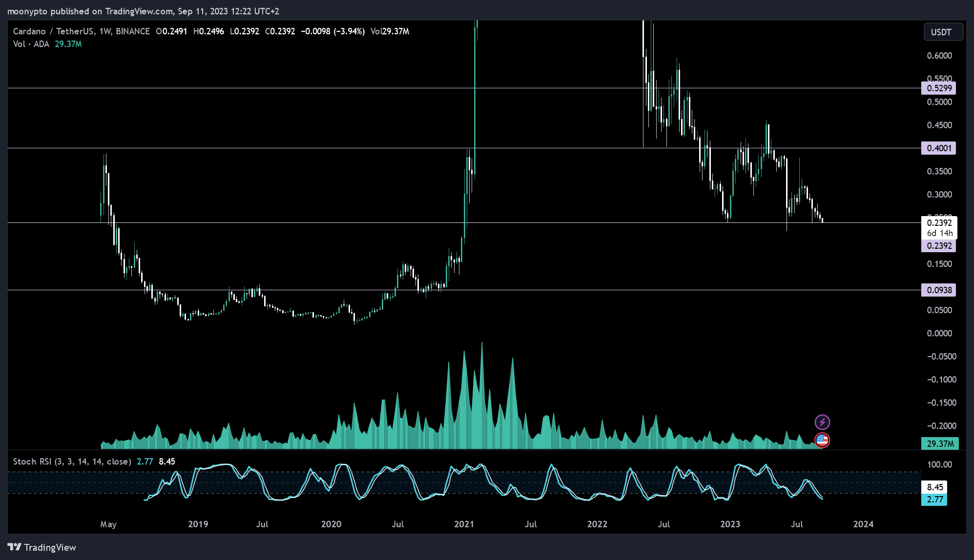Click the 0.0938 horizontal line price label
The height and width of the screenshot is (560, 974).
click(x=938, y=290)
